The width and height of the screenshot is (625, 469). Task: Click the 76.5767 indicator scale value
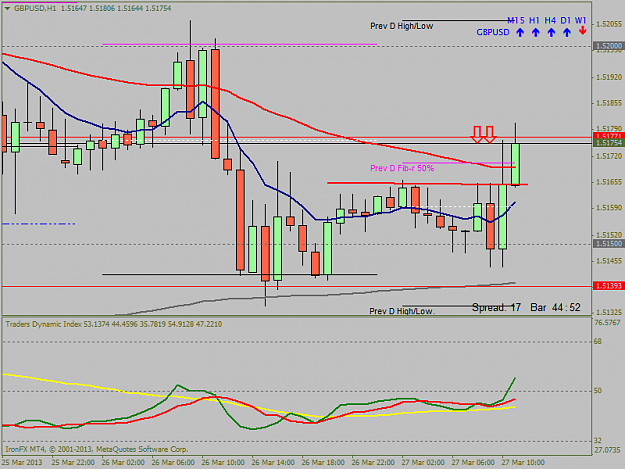click(x=607, y=322)
